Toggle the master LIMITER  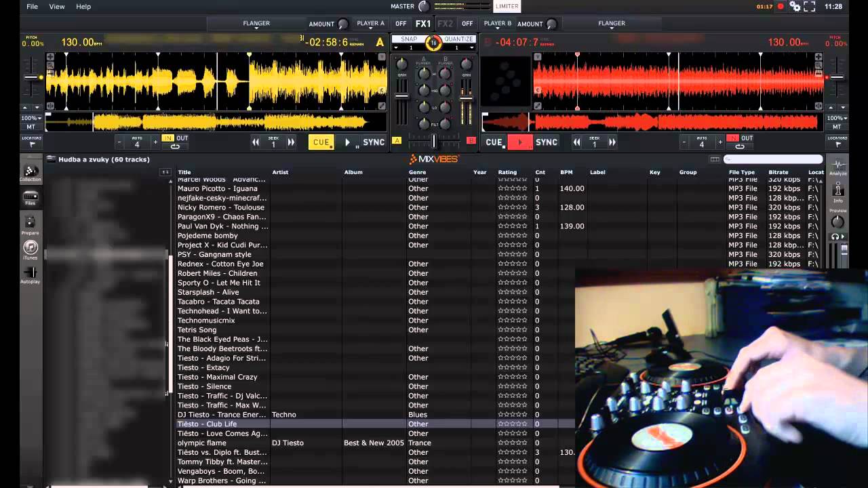[x=507, y=6]
